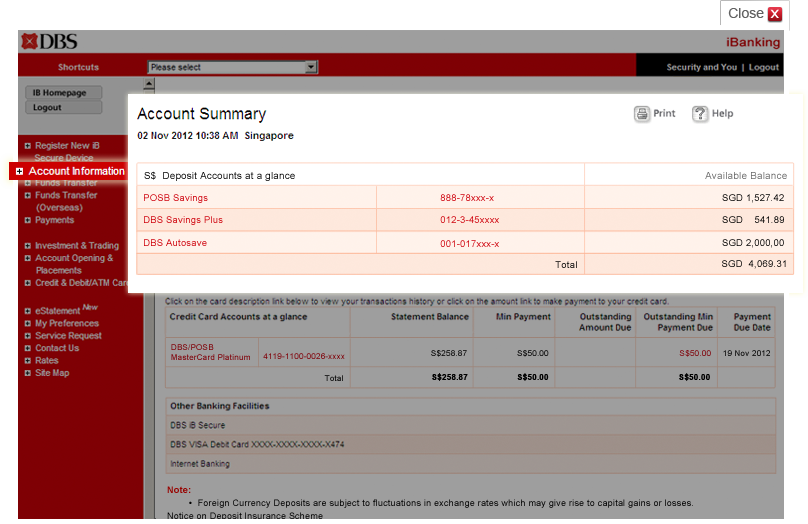808x524 pixels.
Task: Click the iBanking header text
Action: [x=753, y=42]
